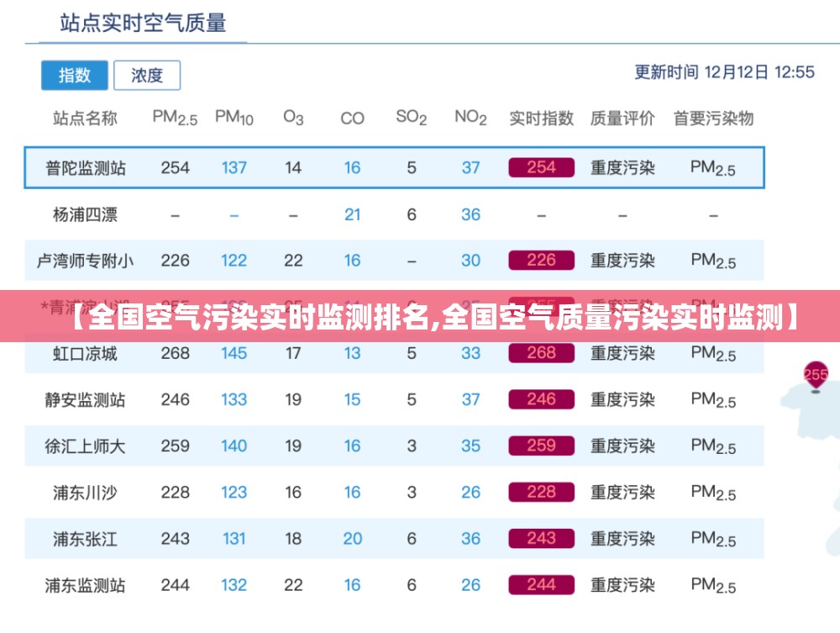Click the 243 real-time index badge

click(541, 538)
